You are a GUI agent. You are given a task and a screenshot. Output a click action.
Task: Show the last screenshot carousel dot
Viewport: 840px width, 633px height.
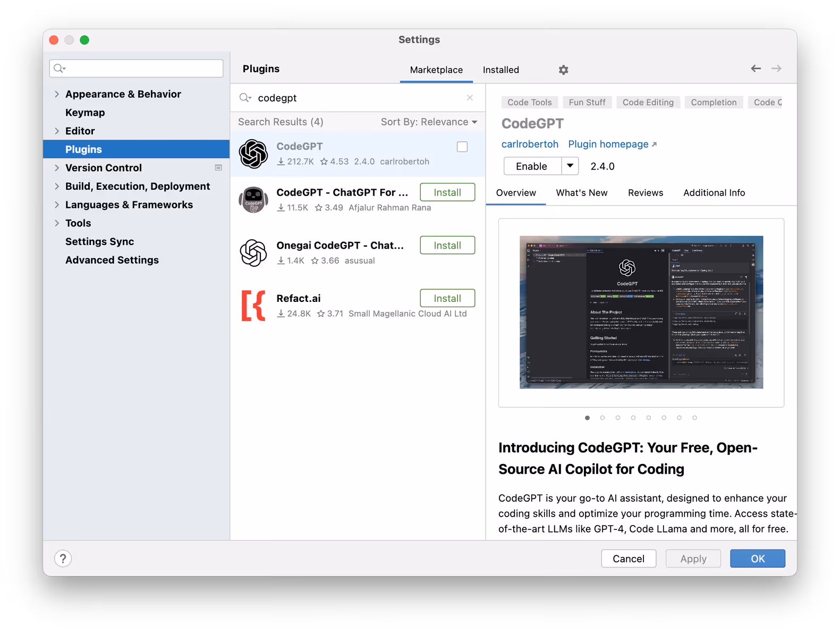click(x=694, y=418)
